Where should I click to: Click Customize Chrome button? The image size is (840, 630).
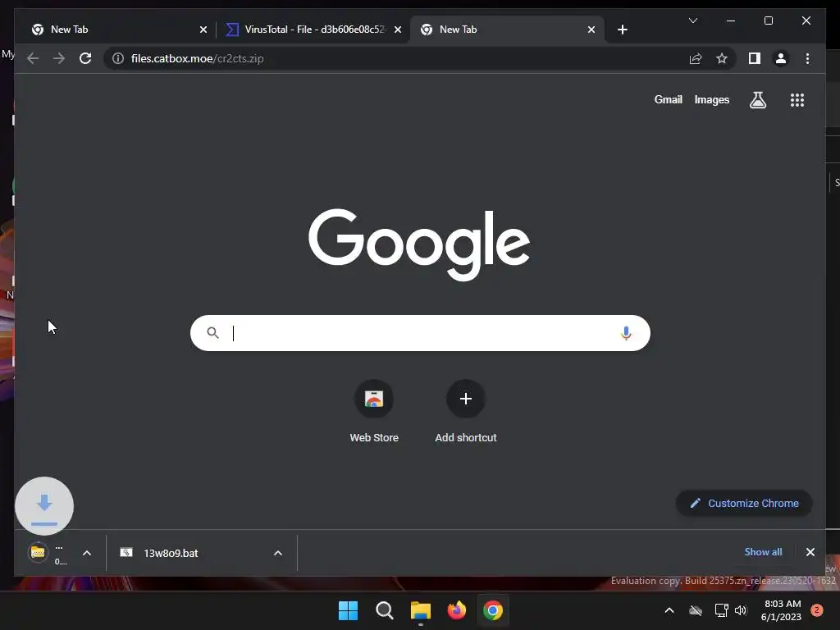tap(744, 503)
